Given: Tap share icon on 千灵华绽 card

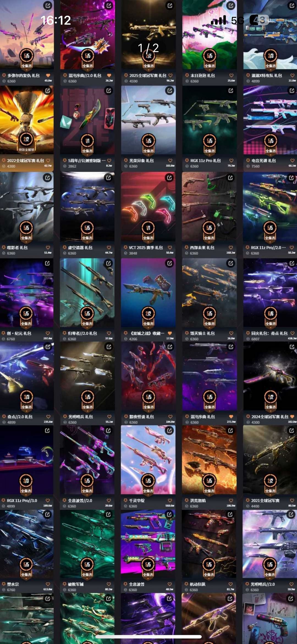Looking at the screenshot, I should pyautogui.click(x=170, y=430).
